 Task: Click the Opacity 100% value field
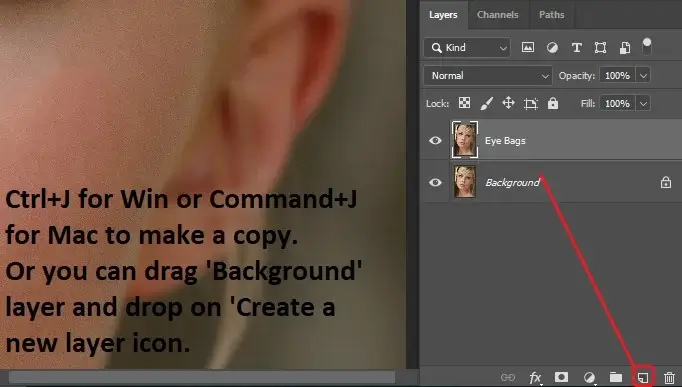[x=617, y=76]
